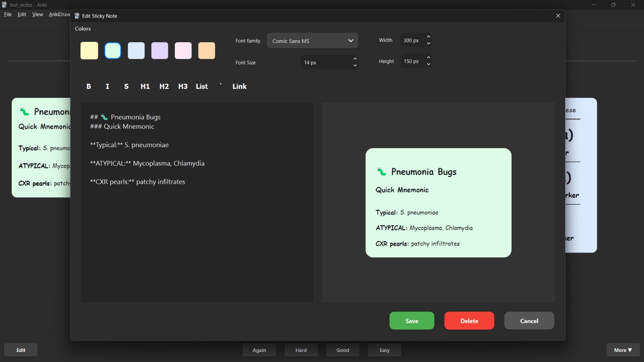This screenshot has width=644, height=362.
Task: Insert H1 heading markup
Action: 145,86
